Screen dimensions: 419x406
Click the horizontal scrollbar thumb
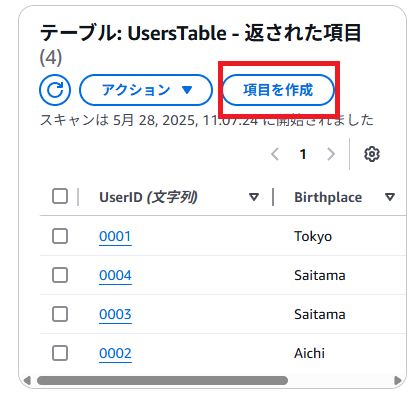(x=162, y=380)
